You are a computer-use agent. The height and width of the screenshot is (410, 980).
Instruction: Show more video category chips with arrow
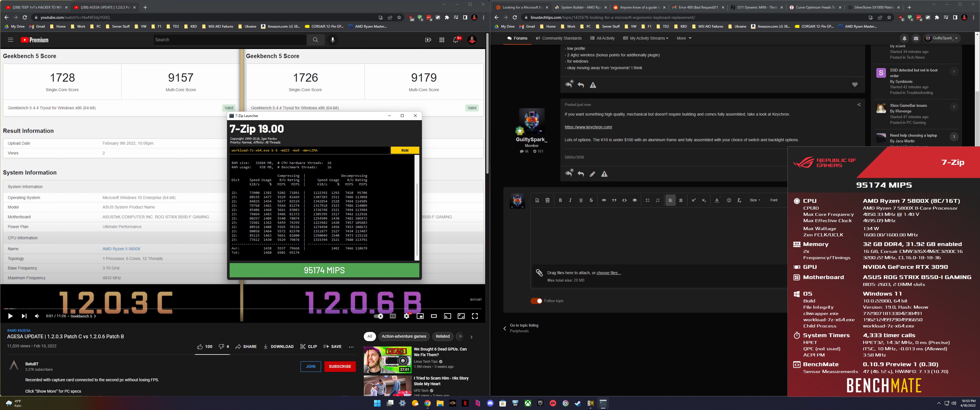click(x=471, y=337)
